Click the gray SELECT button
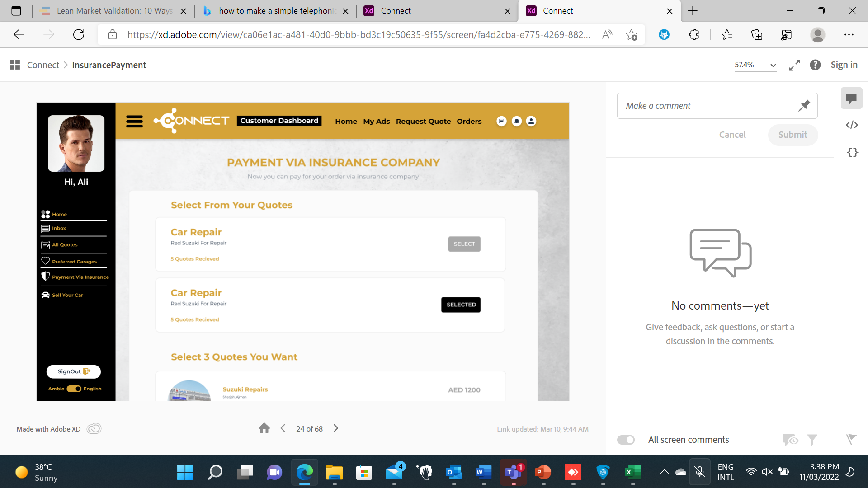This screenshot has height=488, width=868. pyautogui.click(x=464, y=244)
